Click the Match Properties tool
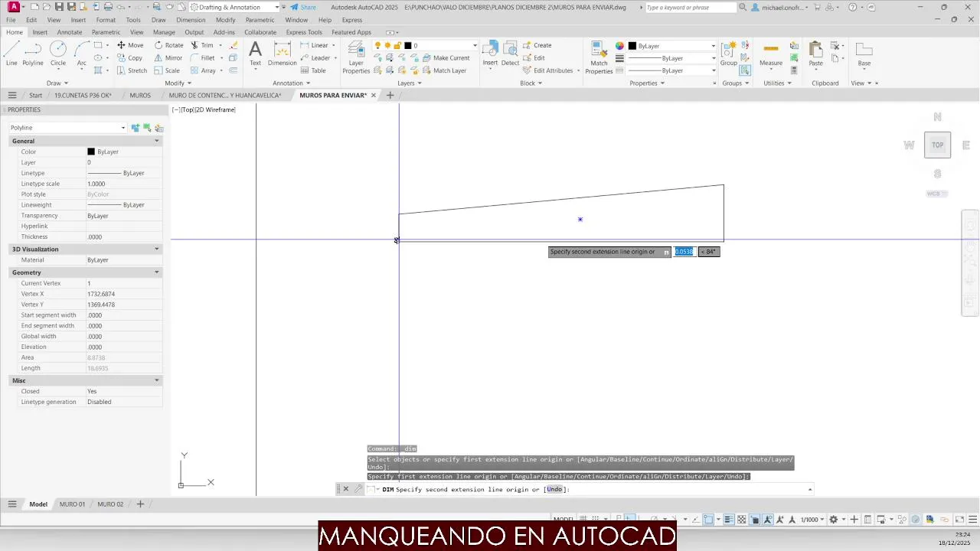 599,57
